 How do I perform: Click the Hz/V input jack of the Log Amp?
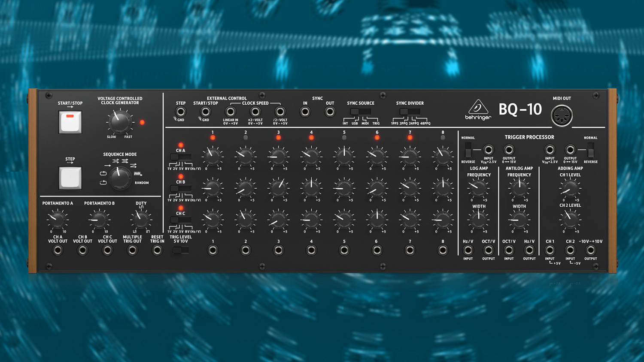[468, 249]
